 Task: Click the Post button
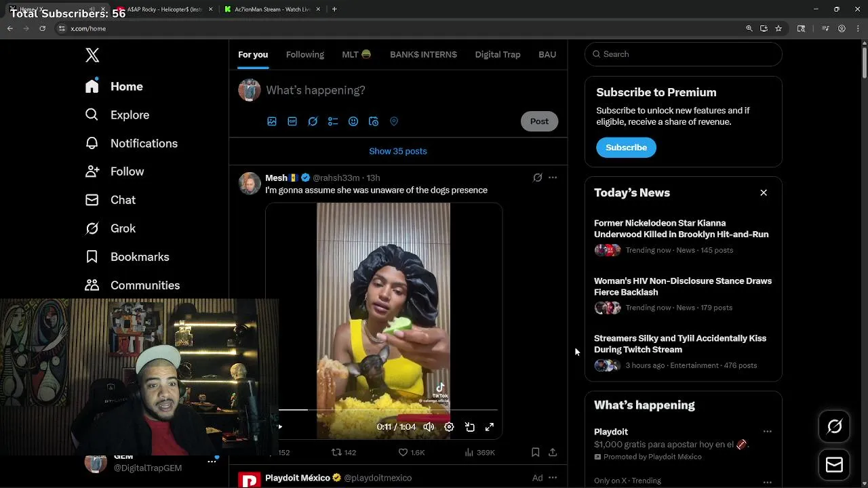tap(539, 121)
